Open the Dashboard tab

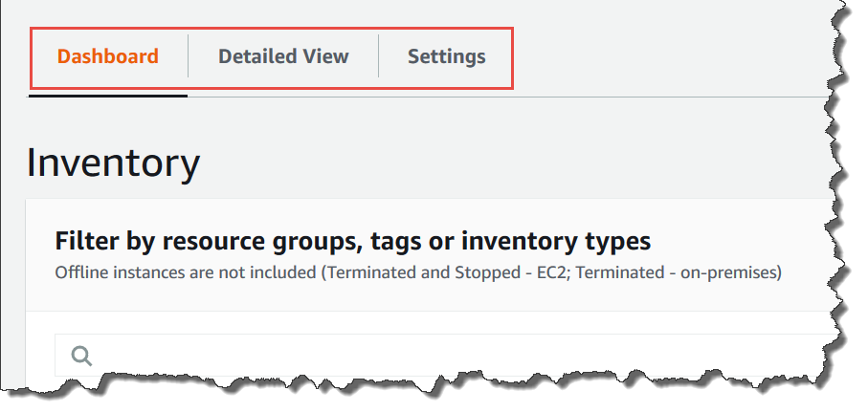(107, 56)
